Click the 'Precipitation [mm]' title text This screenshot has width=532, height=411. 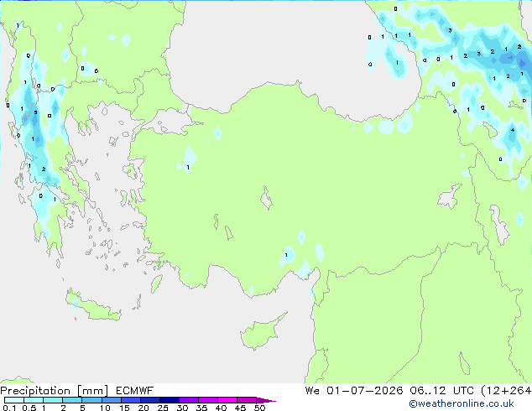pyautogui.click(x=55, y=391)
